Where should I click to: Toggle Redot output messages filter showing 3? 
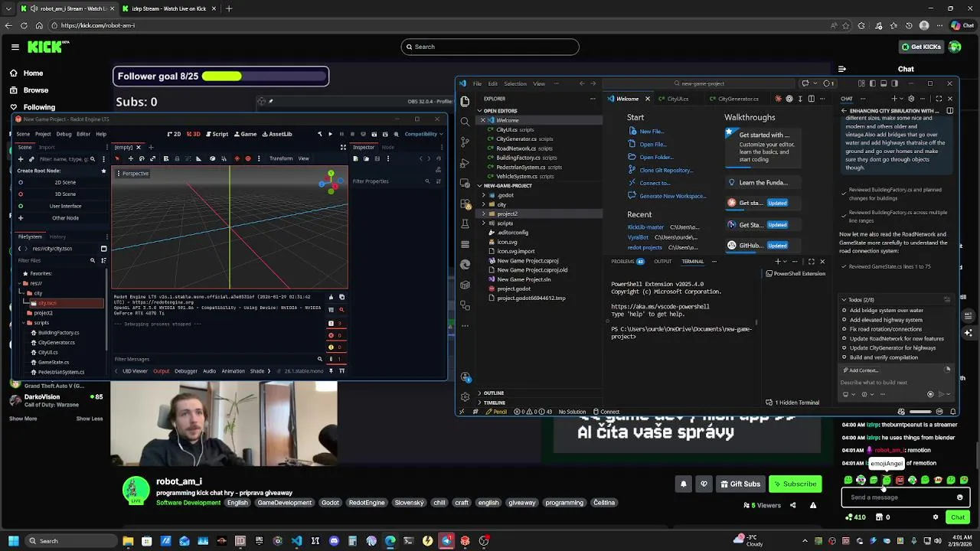tap(336, 323)
